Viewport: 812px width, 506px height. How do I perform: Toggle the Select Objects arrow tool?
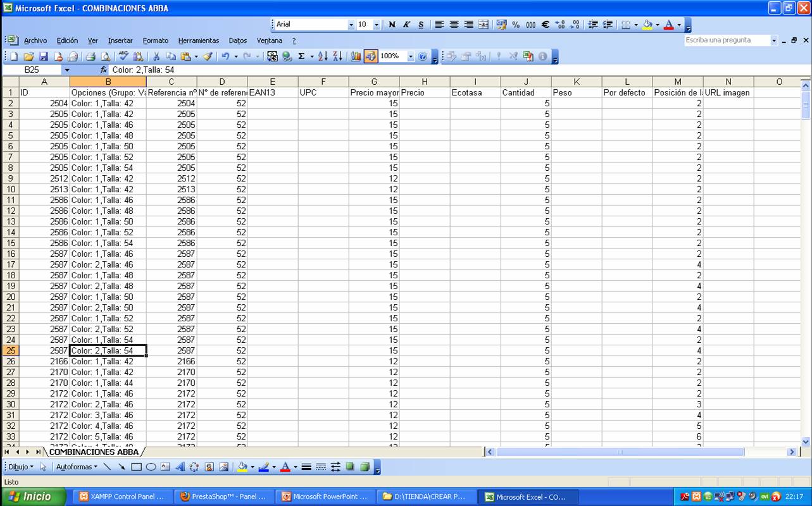pos(43,467)
